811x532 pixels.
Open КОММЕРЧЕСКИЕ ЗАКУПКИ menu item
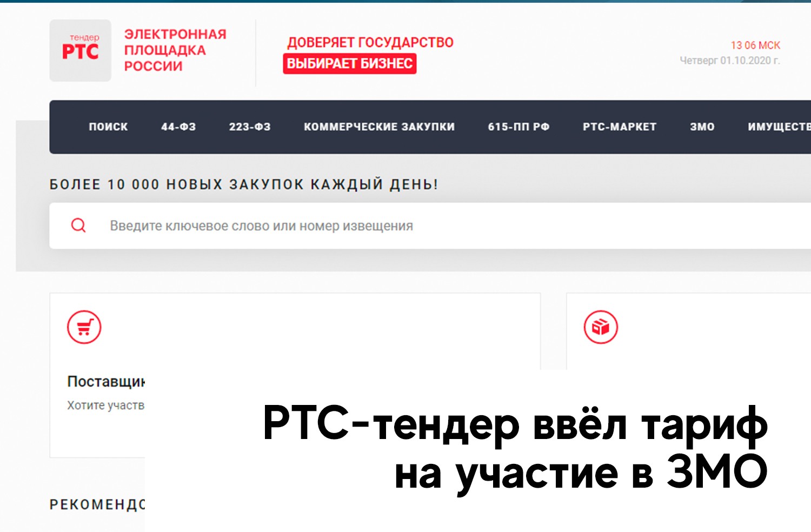coord(379,127)
